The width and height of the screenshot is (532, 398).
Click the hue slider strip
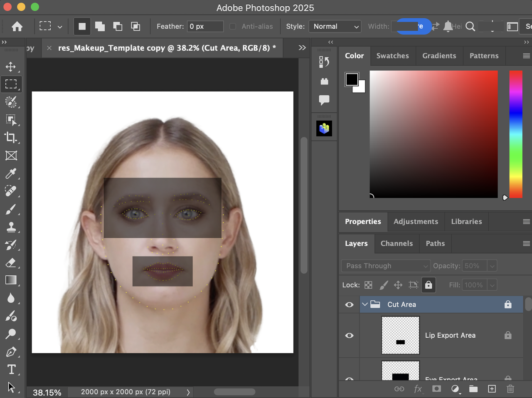(516, 134)
